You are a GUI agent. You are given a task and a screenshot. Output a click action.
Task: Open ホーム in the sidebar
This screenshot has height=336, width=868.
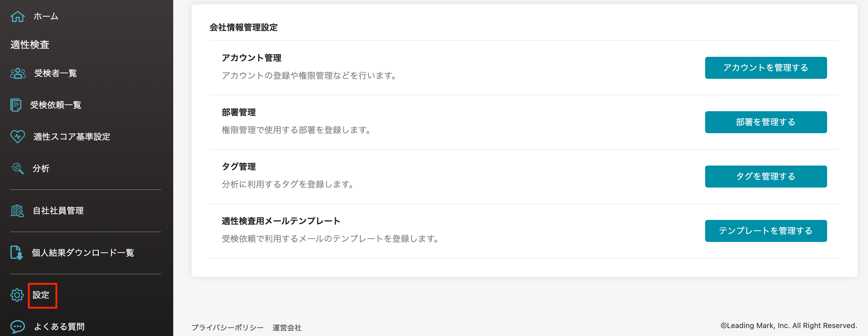coord(46,16)
